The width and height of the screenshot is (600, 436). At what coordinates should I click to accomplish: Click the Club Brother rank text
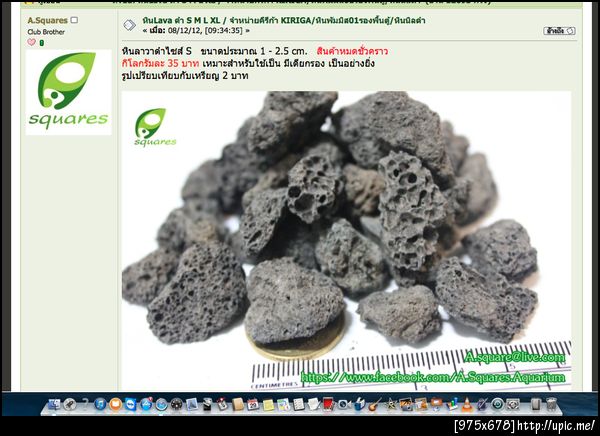coord(46,32)
